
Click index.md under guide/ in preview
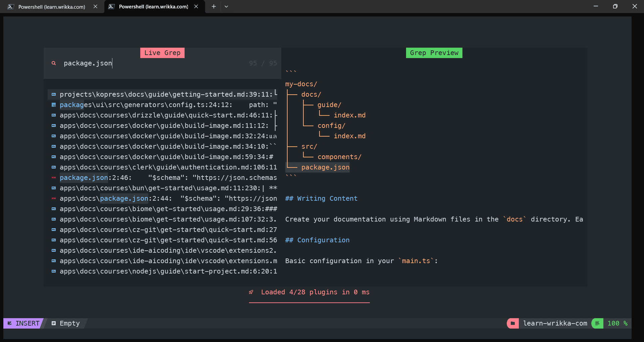click(x=350, y=115)
